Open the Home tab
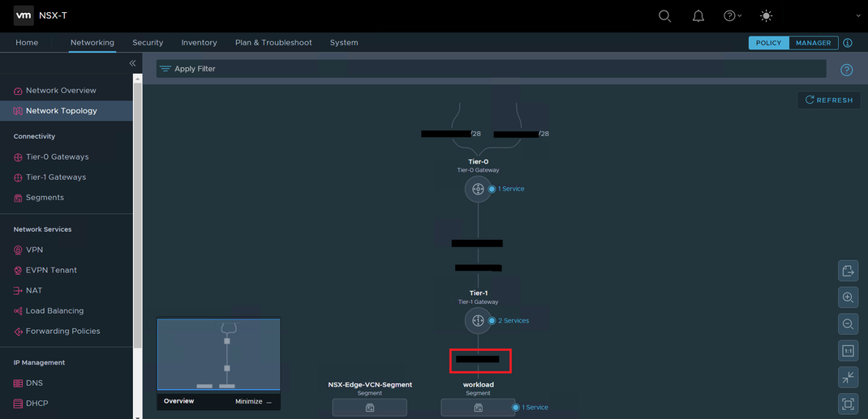The height and width of the screenshot is (419, 868). coord(27,43)
